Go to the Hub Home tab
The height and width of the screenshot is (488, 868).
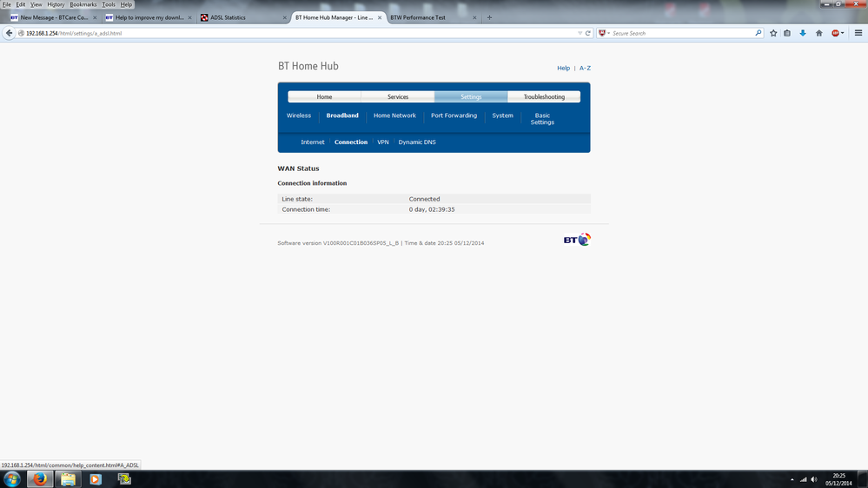pos(324,97)
